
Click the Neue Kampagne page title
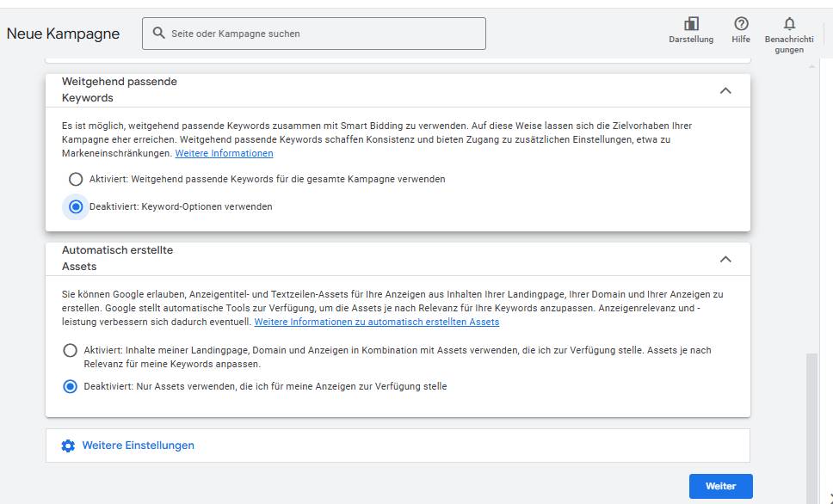coord(63,34)
